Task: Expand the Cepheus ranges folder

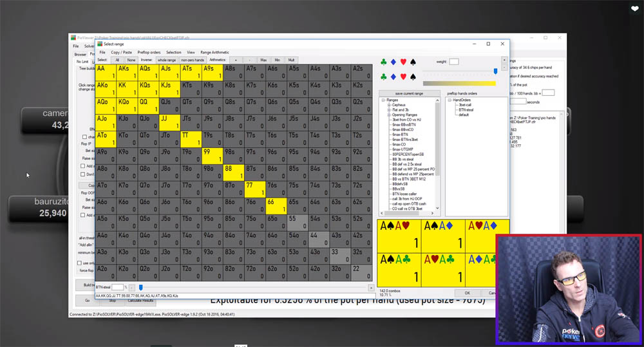Action: (388, 105)
